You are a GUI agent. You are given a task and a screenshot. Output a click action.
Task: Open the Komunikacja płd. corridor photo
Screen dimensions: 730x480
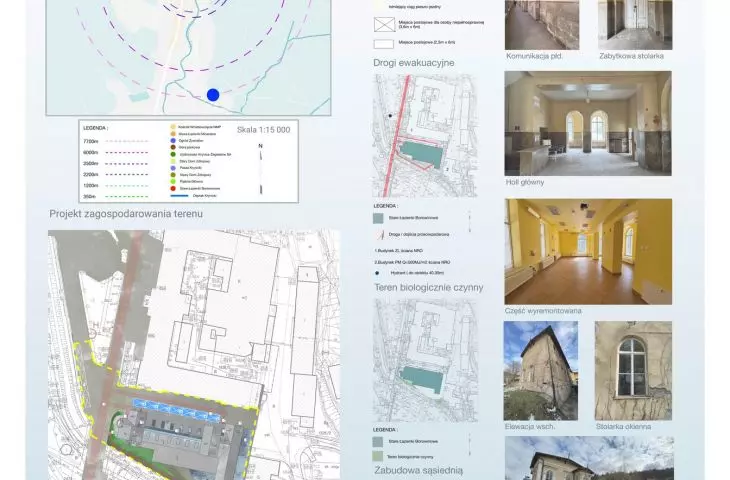point(542,25)
